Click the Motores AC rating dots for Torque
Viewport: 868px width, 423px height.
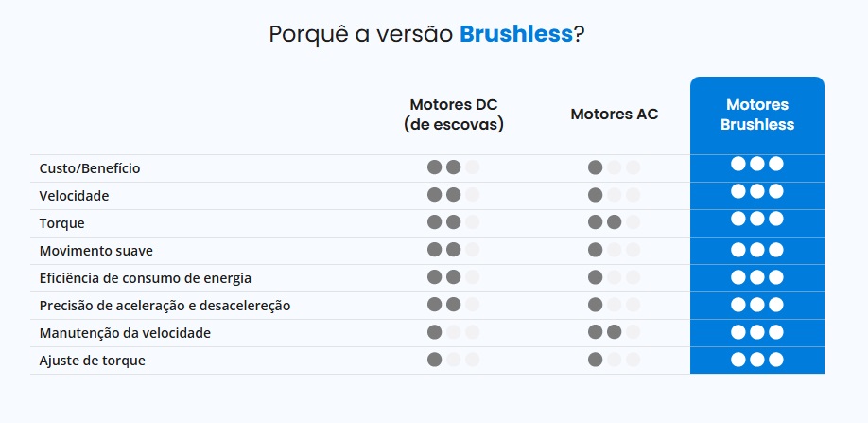(x=614, y=222)
